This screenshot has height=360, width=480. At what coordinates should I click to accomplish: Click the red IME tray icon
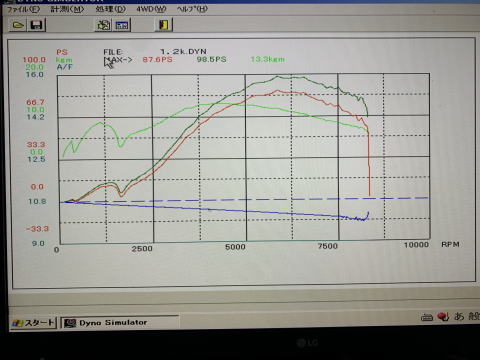pyautogui.click(x=443, y=317)
